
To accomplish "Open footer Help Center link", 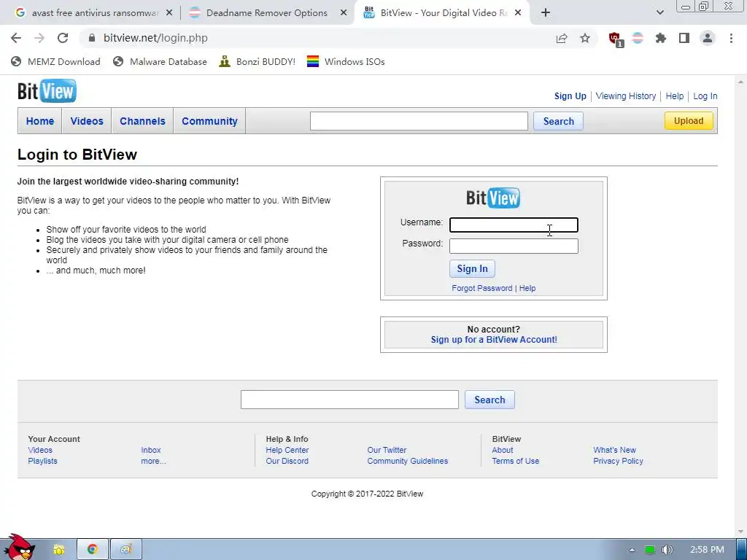I will pyautogui.click(x=287, y=450).
